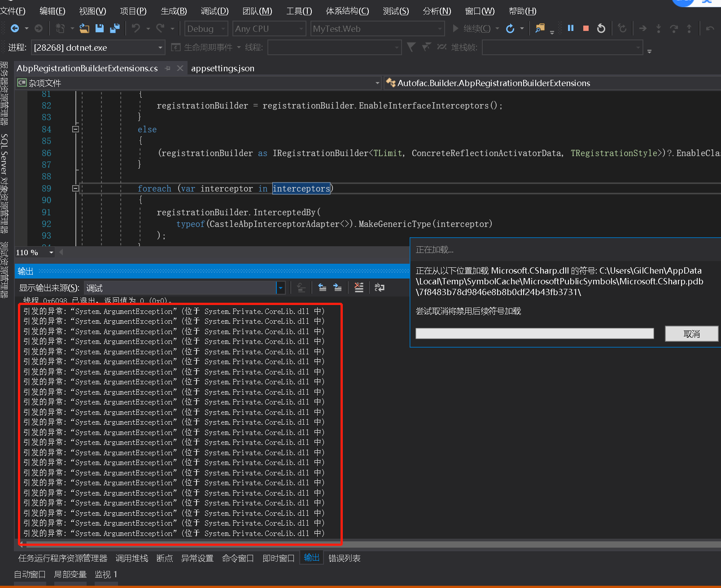Expand the process dotnet.exe dropdown
721x588 pixels.
coord(160,48)
